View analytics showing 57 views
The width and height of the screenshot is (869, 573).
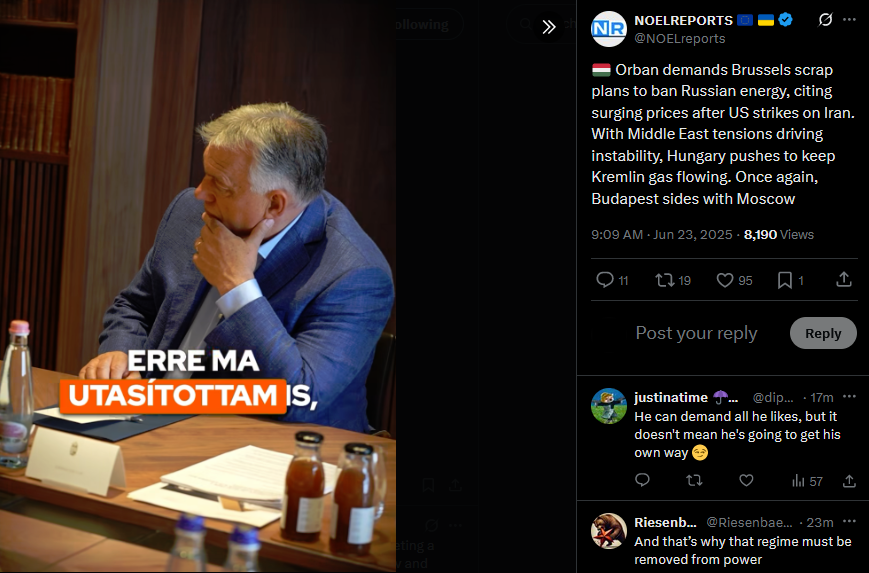click(807, 481)
